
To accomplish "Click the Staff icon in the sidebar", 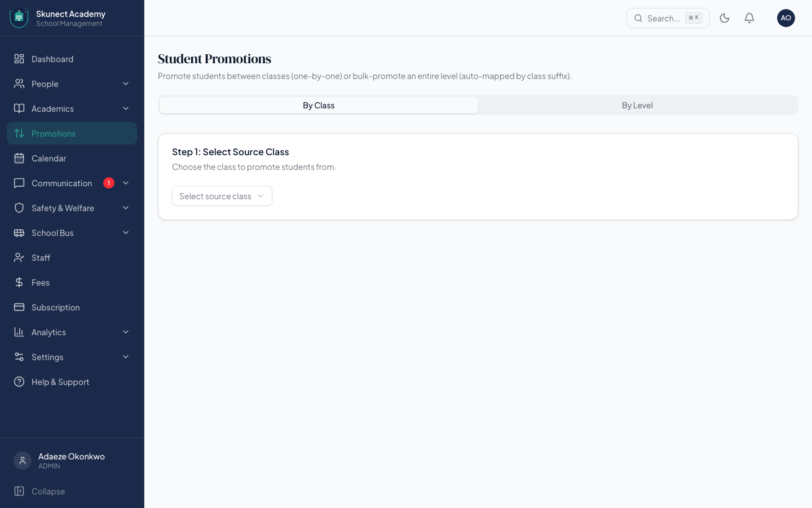I will (19, 257).
